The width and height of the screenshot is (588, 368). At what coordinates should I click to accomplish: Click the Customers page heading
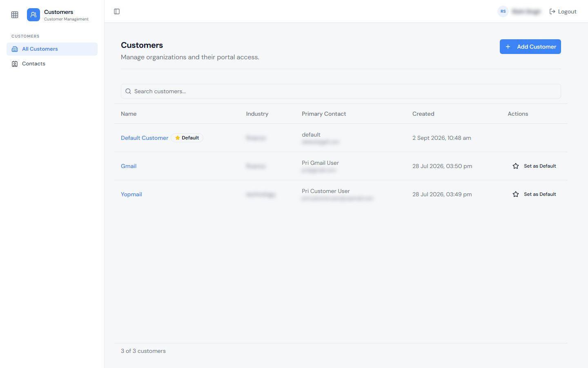pos(142,45)
